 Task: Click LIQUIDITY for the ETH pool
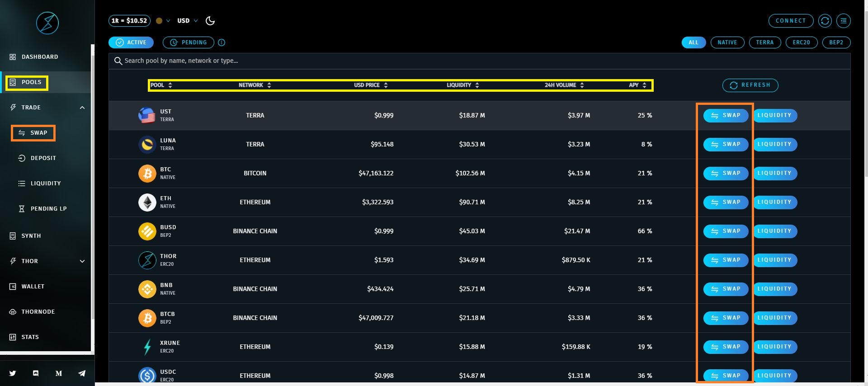[775, 202]
